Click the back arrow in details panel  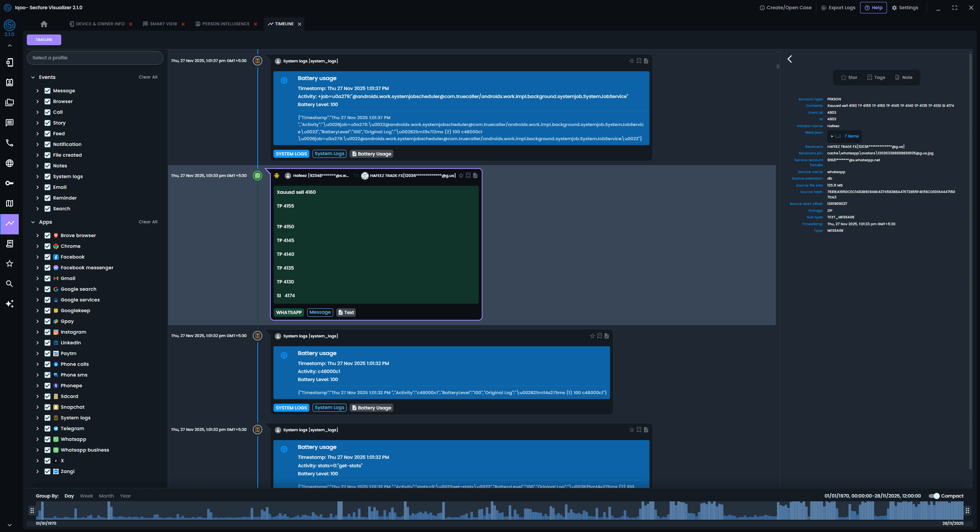click(x=790, y=59)
